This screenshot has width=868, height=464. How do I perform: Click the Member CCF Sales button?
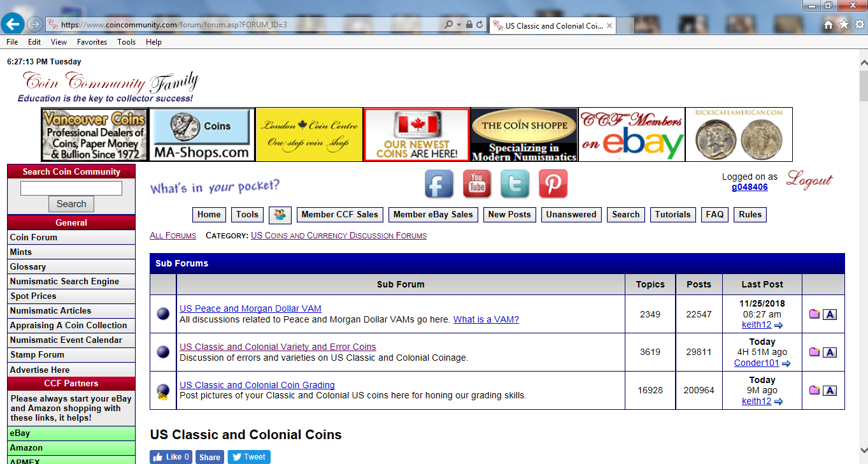[x=340, y=215]
